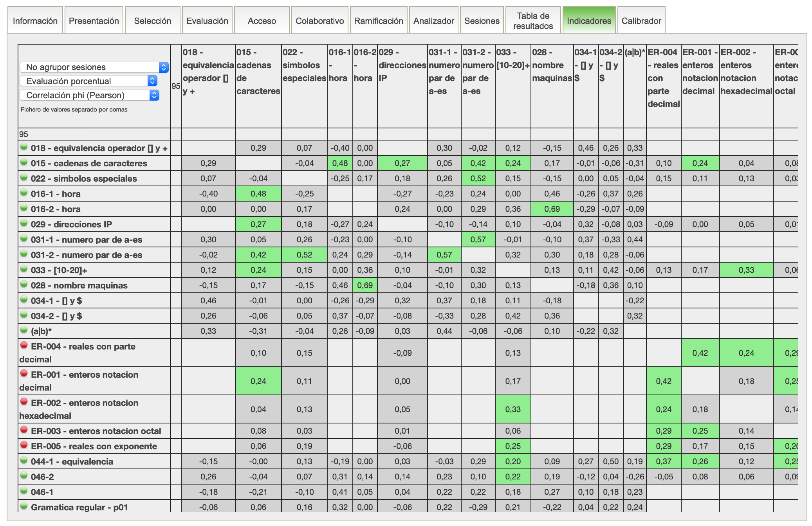
Task: Click green status icon next to 029 direcciones IP
Action: tap(24, 223)
